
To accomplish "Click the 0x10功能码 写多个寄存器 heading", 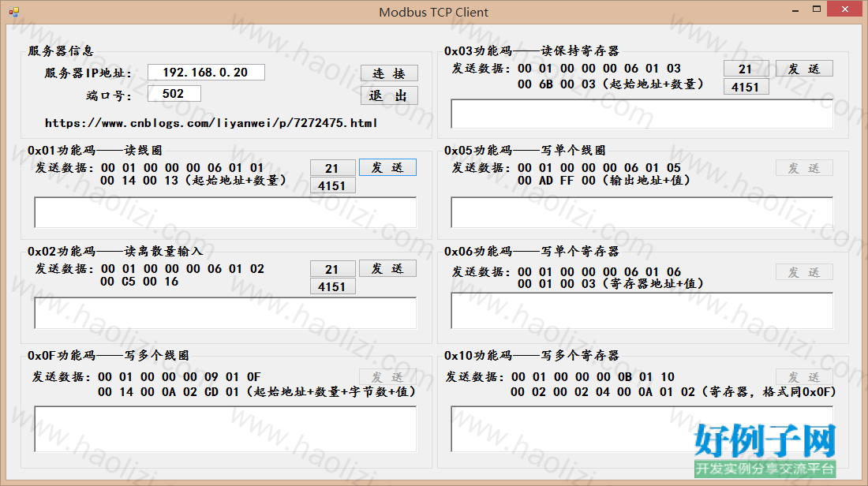I will [x=531, y=355].
